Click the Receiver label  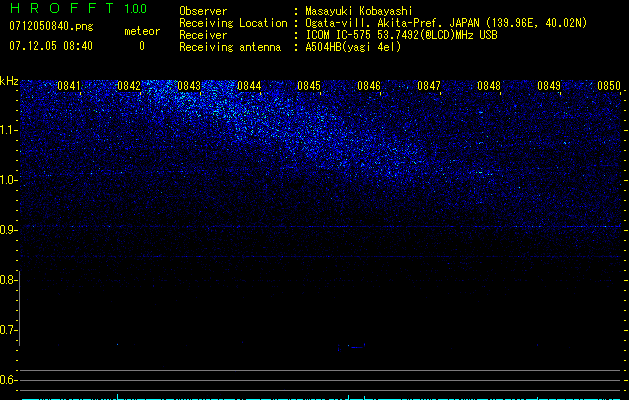click(x=203, y=35)
